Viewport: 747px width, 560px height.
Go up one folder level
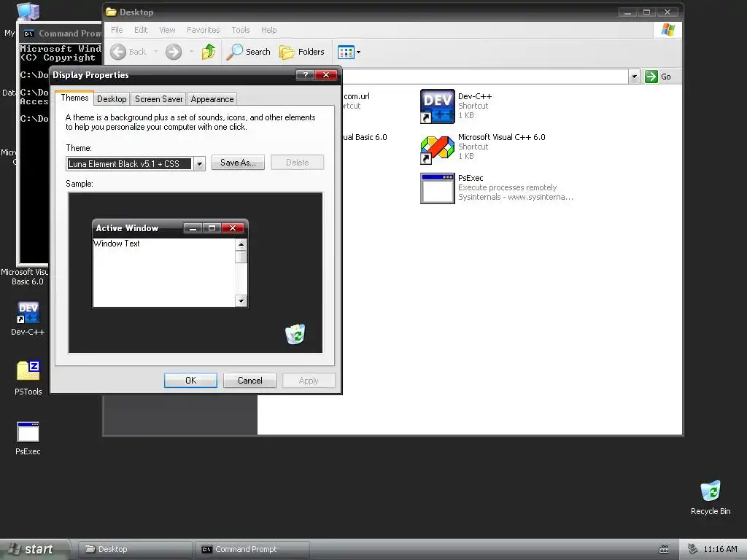click(x=209, y=52)
